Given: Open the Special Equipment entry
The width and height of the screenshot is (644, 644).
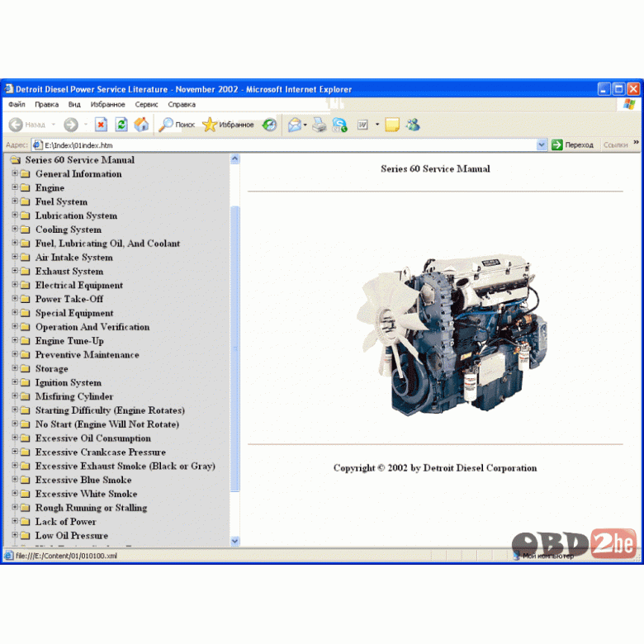Looking at the screenshot, I should click(74, 313).
